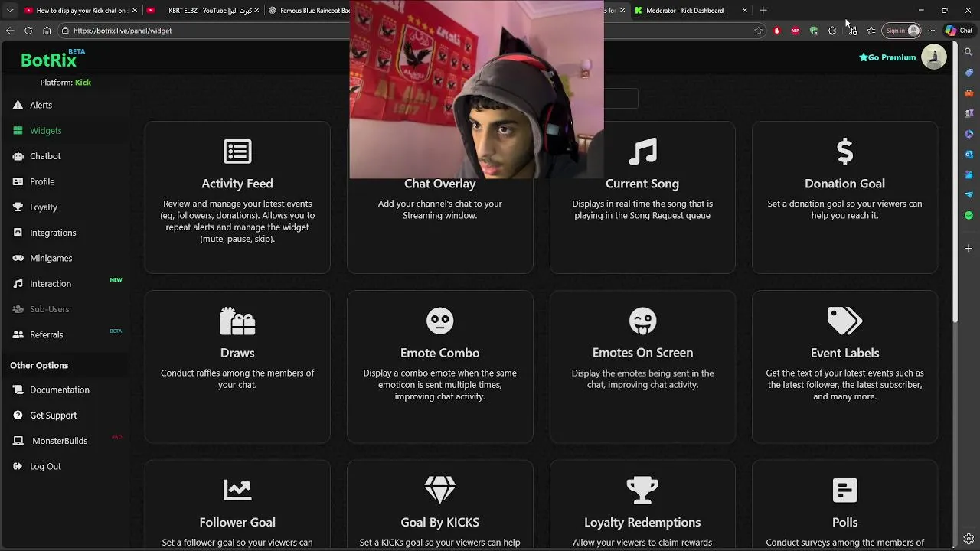Open Interaction music note icon

[18, 284]
